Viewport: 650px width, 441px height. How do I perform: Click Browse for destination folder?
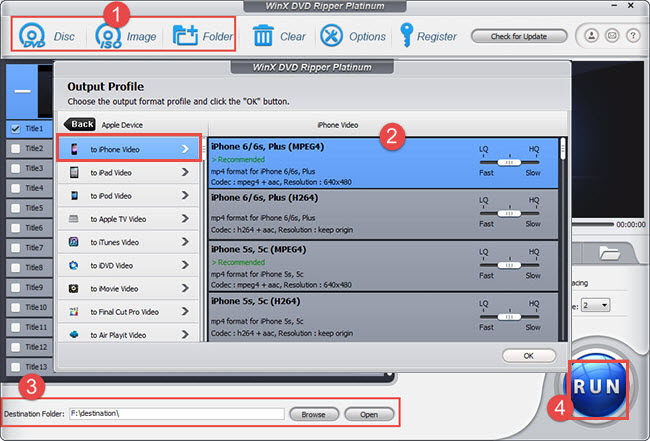click(313, 414)
